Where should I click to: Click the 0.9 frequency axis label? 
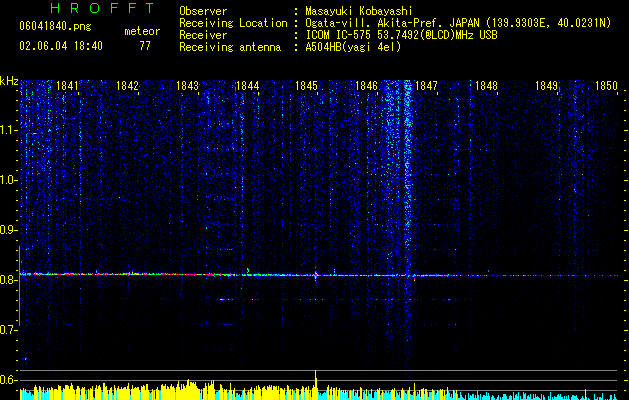tap(8, 230)
